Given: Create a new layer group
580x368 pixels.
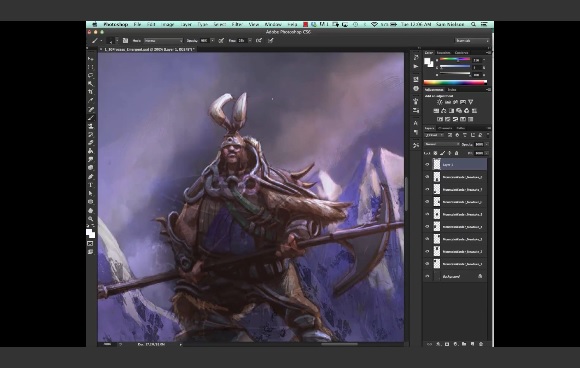Looking at the screenshot, I should point(464,344).
